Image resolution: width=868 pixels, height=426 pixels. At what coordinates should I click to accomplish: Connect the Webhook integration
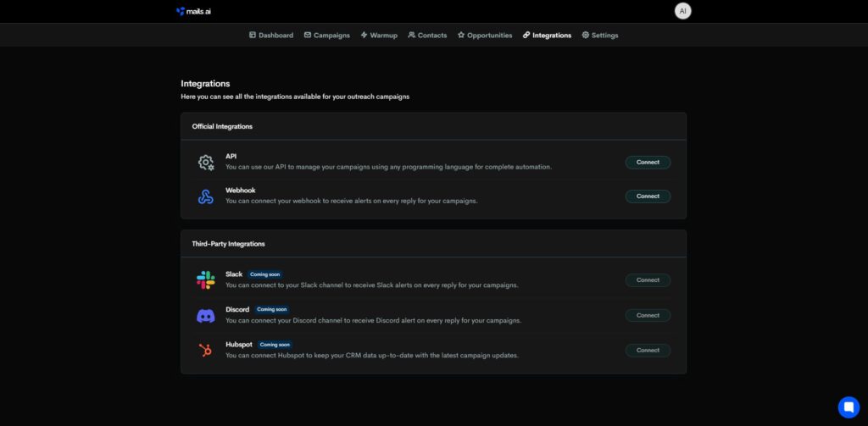click(648, 196)
